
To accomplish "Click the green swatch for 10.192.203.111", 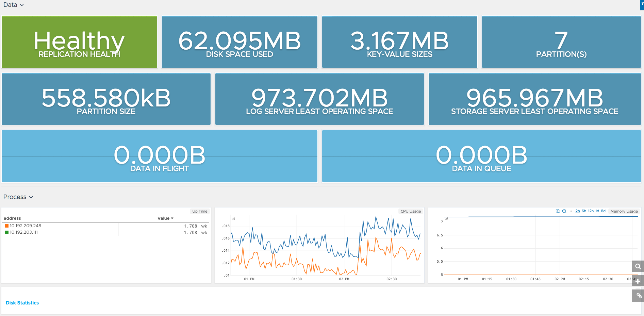I will click(x=7, y=232).
